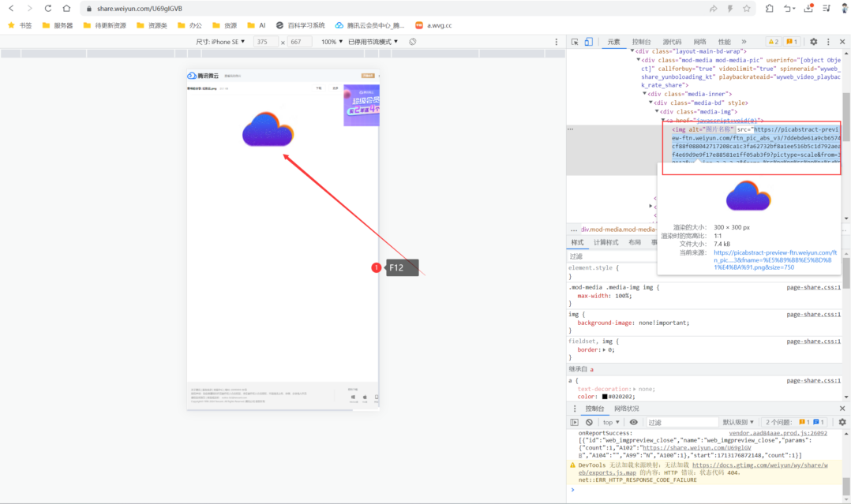
Task: Bookmark page with the star icon
Action: tap(747, 8)
